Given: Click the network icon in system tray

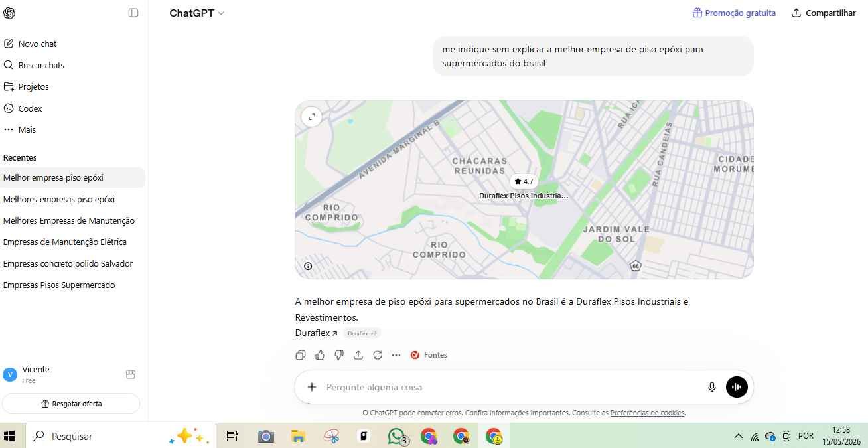Looking at the screenshot, I should (x=755, y=437).
